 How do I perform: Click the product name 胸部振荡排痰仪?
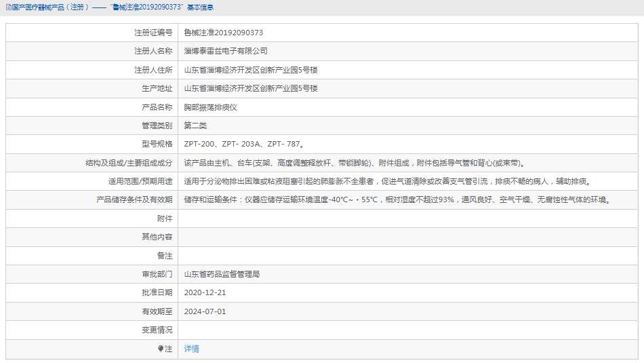coord(210,107)
